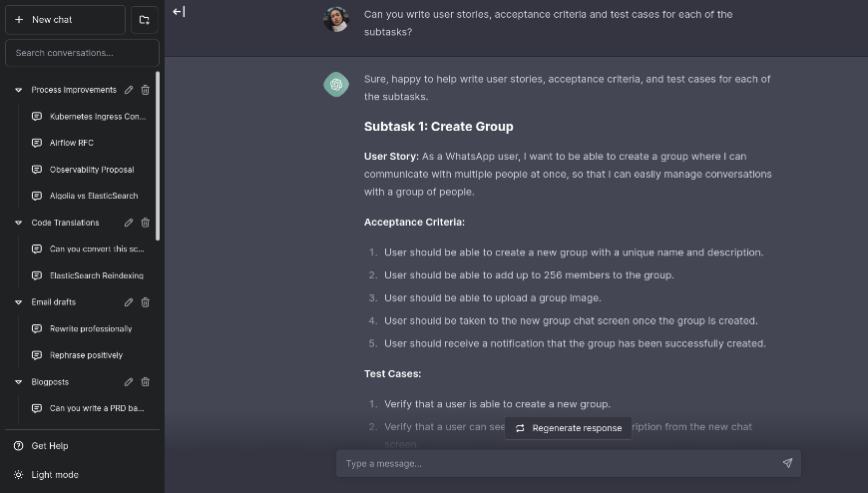This screenshot has height=493, width=868.
Task: Open the Airflow RFC conversation
Action: (x=72, y=143)
